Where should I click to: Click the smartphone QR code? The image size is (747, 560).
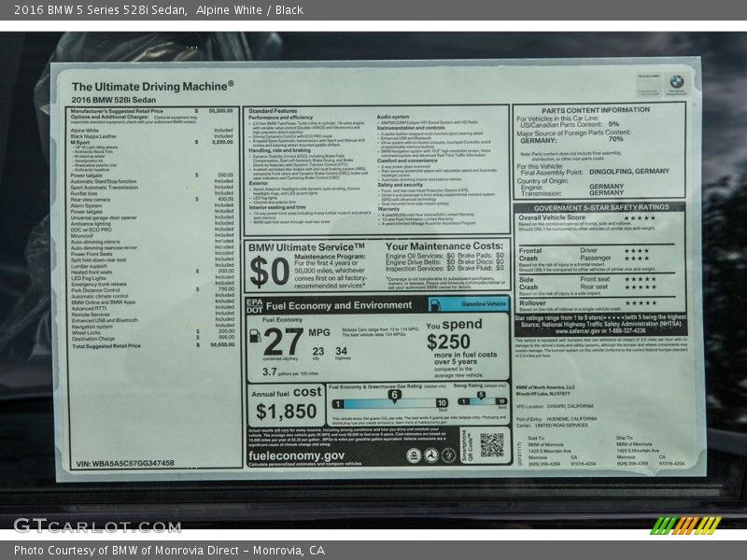pos(492,445)
